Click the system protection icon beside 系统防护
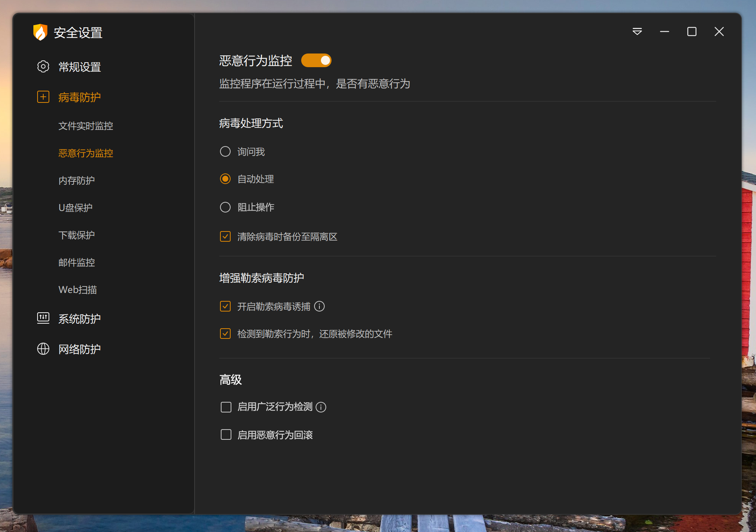The width and height of the screenshot is (756, 532). [x=43, y=318]
